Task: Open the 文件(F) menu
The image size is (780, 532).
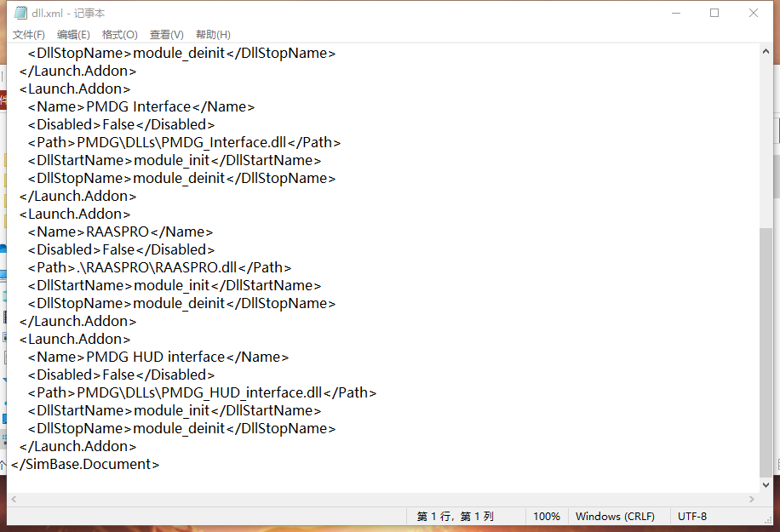Action: pos(28,35)
